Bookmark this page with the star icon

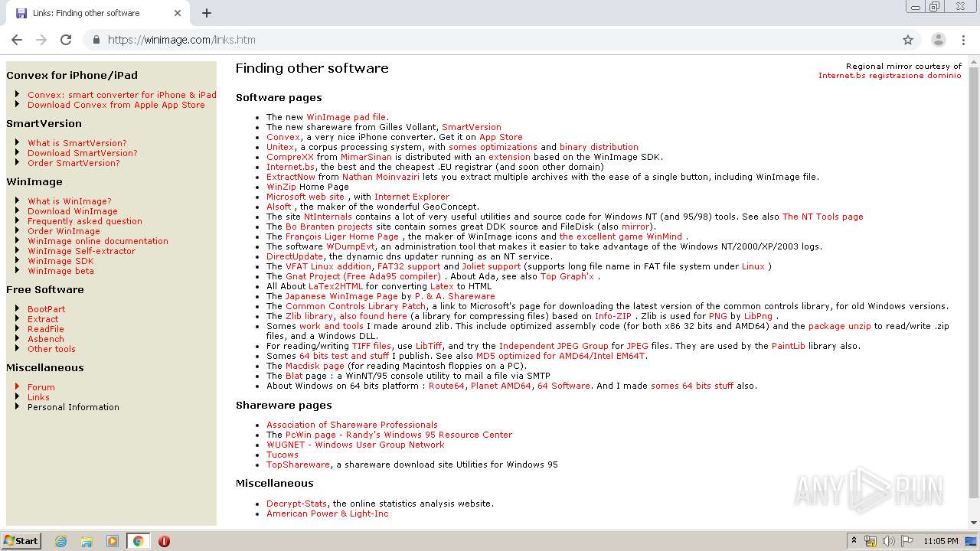click(x=908, y=40)
